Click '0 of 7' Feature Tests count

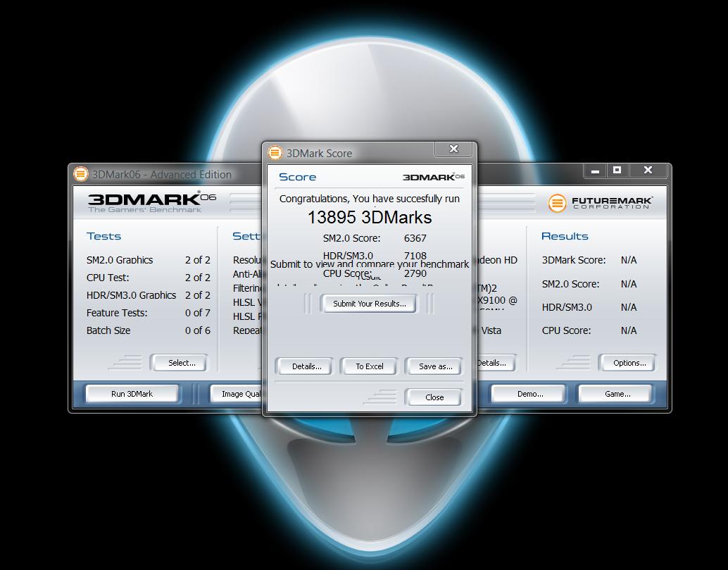(x=197, y=313)
